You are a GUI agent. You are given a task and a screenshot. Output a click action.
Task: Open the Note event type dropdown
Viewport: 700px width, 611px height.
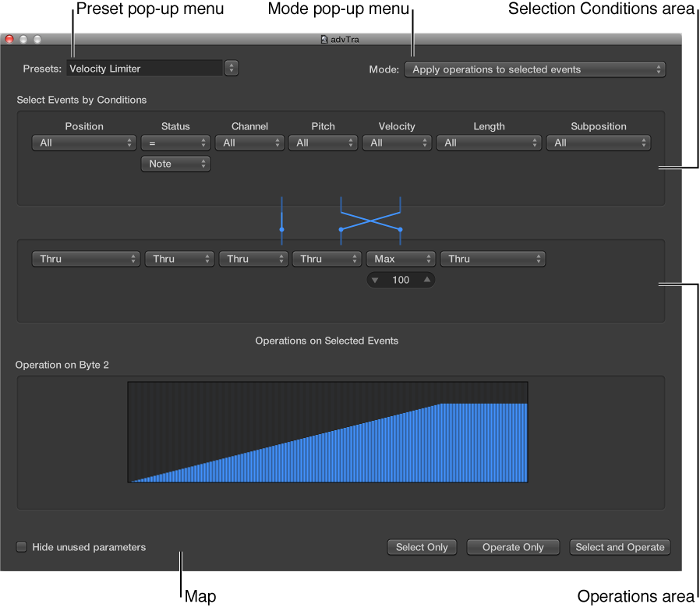click(175, 164)
